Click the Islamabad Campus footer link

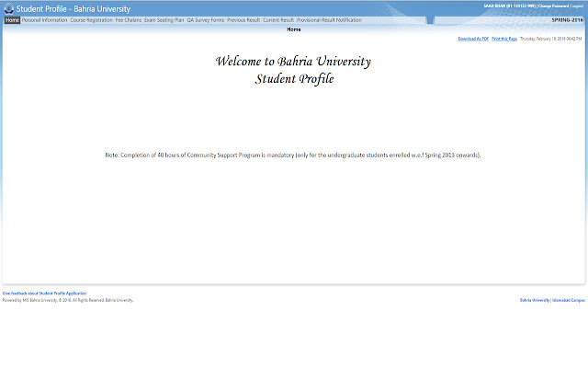coord(569,300)
